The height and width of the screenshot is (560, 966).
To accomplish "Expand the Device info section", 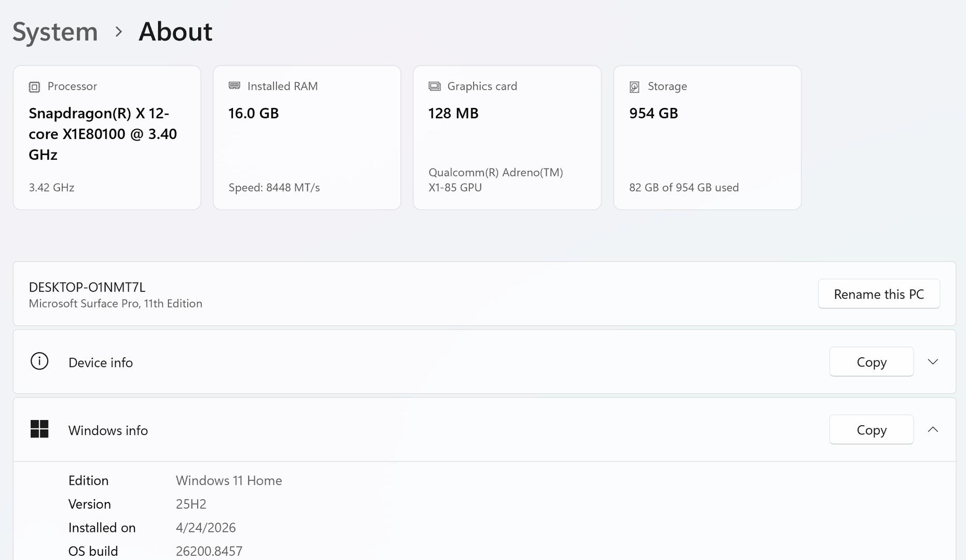I will 933,362.
